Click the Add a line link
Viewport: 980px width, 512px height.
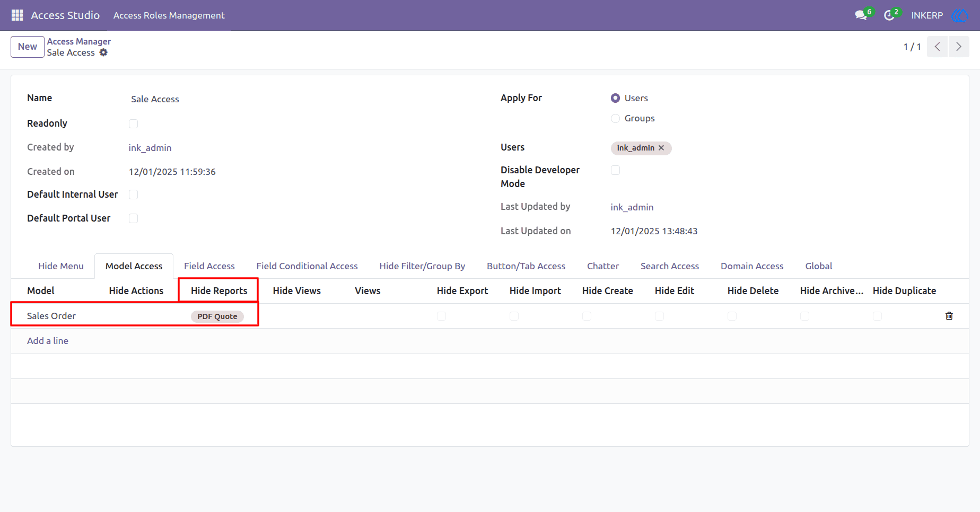(x=48, y=341)
